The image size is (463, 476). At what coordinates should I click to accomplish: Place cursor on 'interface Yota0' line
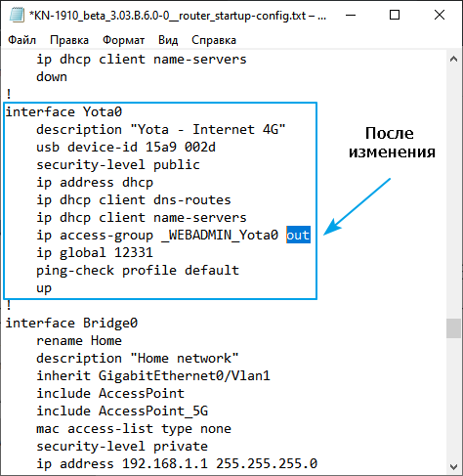tap(63, 111)
